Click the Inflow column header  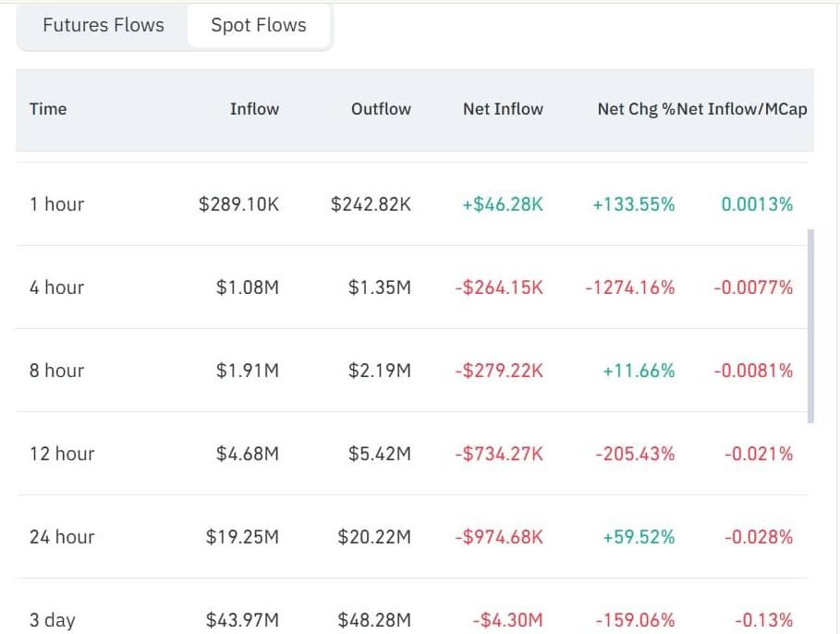[x=254, y=109]
